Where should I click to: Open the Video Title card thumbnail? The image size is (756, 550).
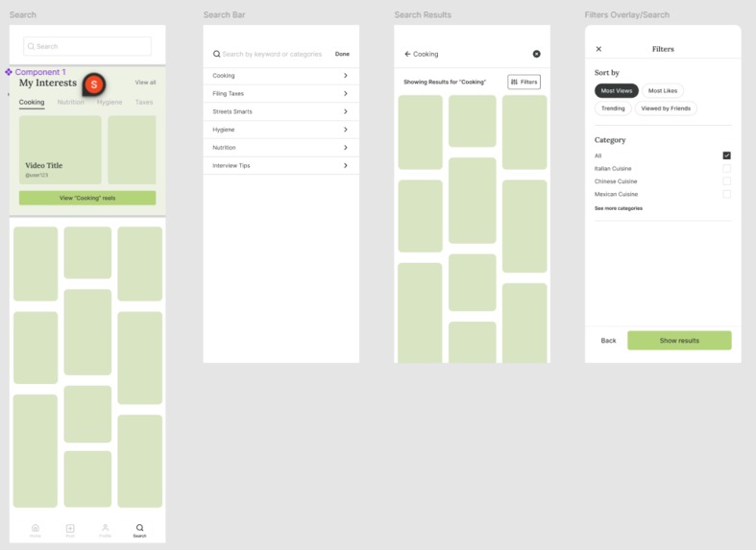pyautogui.click(x=61, y=150)
